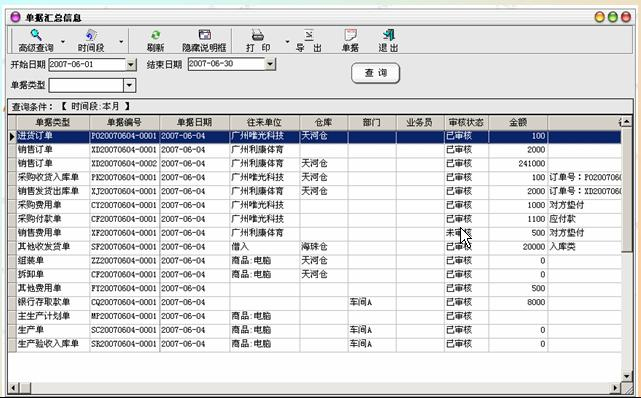Exit the window with 退出
Image resolution: width=641 pixels, height=398 pixels.
pos(388,40)
